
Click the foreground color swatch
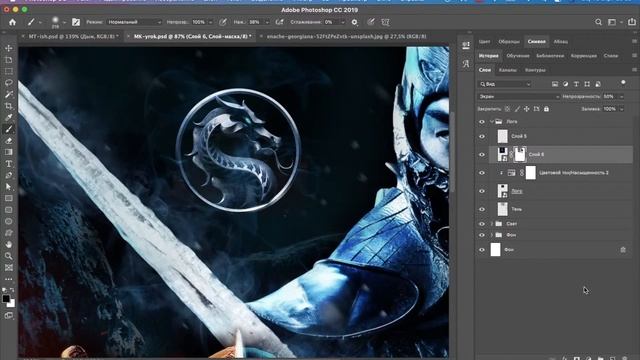pos(6,299)
